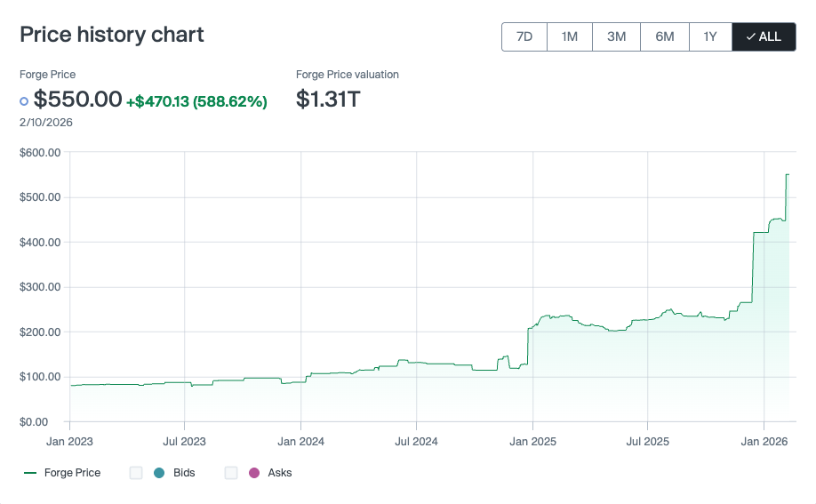Click the circle icon beside $550.00
Viewport: 816px width, 504px height.
[x=24, y=100]
